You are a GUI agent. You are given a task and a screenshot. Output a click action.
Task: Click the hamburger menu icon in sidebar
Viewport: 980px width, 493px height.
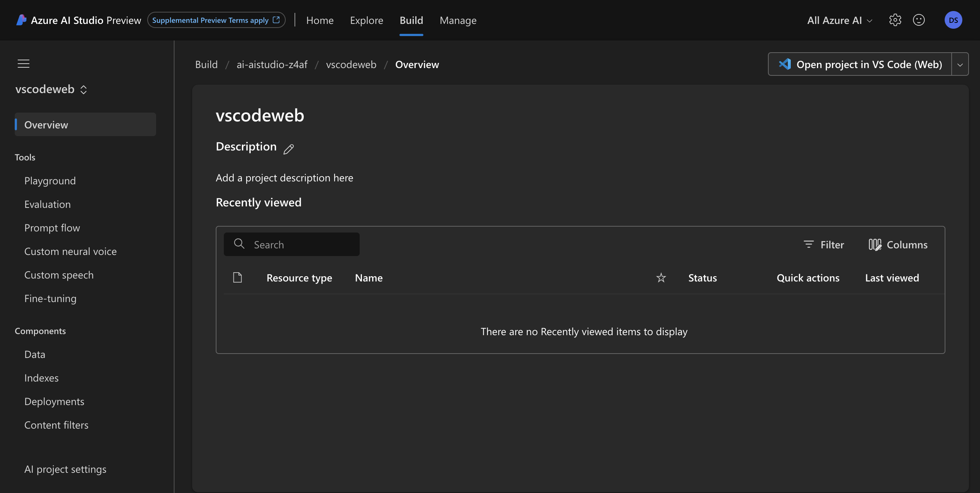coord(23,64)
